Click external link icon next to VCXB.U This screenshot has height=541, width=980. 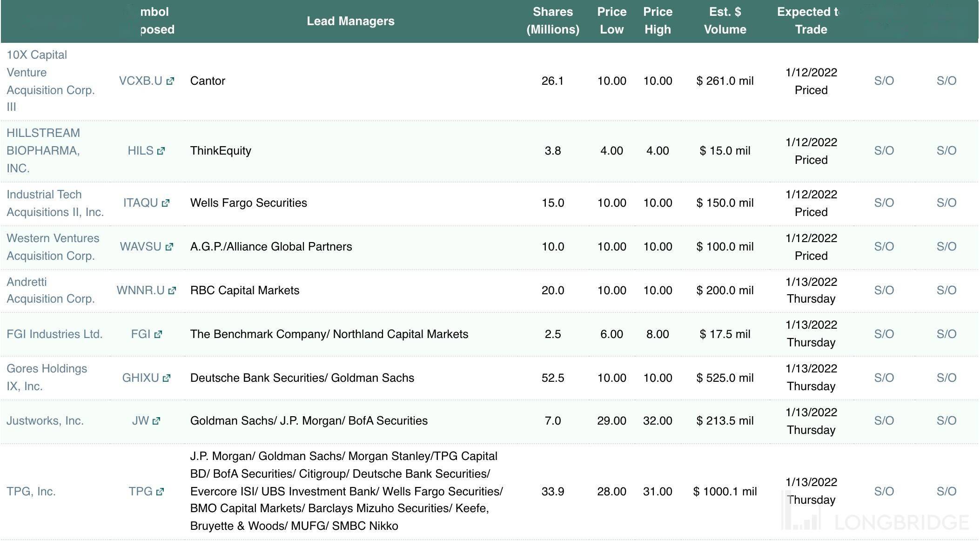click(170, 81)
